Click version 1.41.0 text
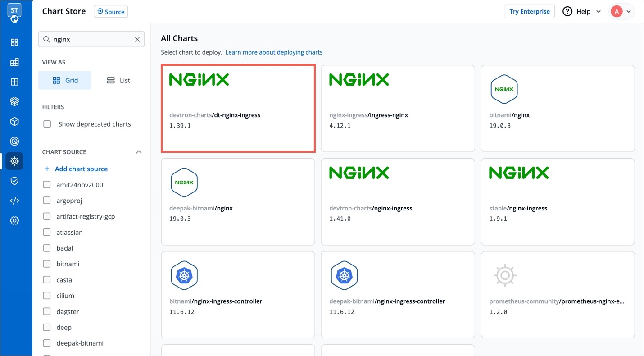644x356 pixels. pos(340,219)
